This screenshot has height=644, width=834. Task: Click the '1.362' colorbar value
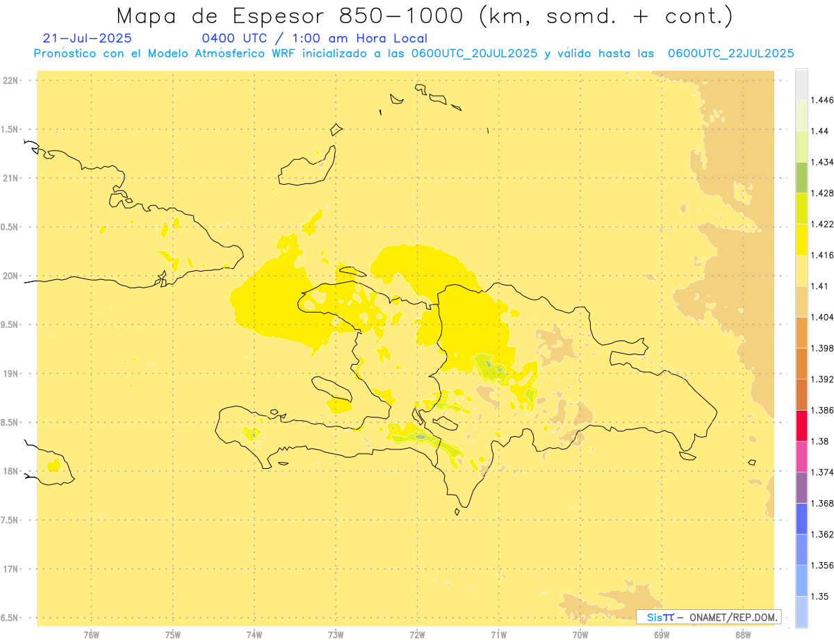click(823, 534)
